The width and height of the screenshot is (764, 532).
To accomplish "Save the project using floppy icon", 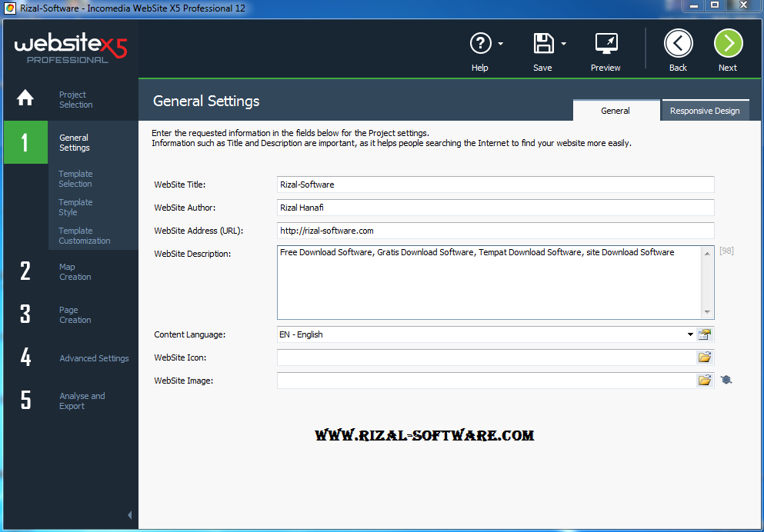I will click(543, 43).
